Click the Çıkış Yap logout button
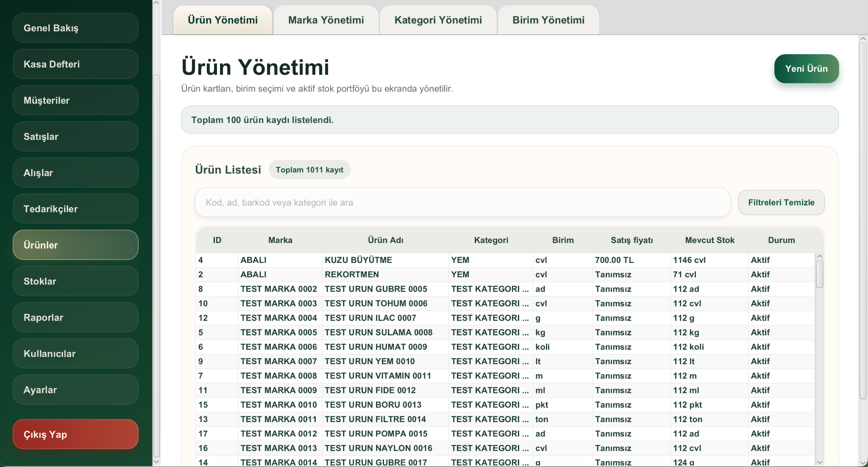 75,434
